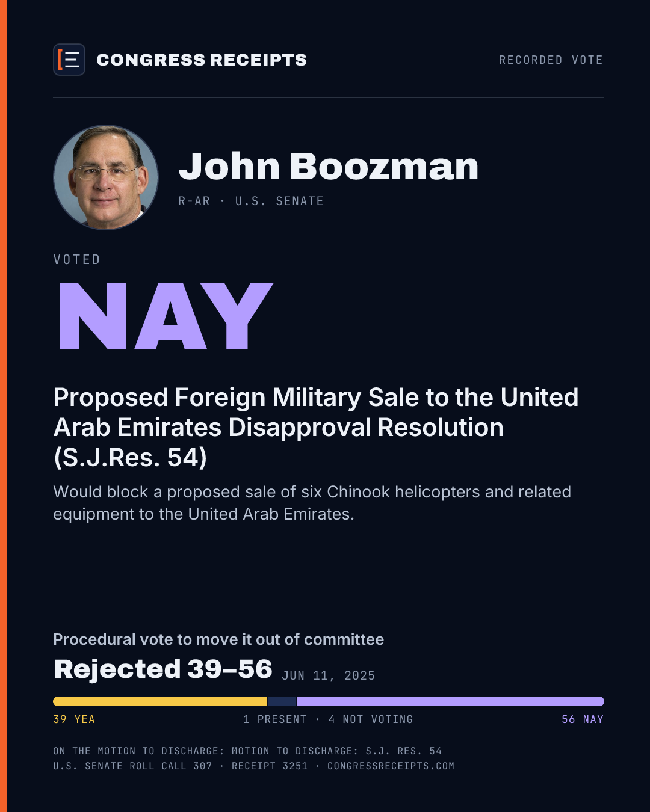Click the Rejected 39–56 result

coord(162,669)
